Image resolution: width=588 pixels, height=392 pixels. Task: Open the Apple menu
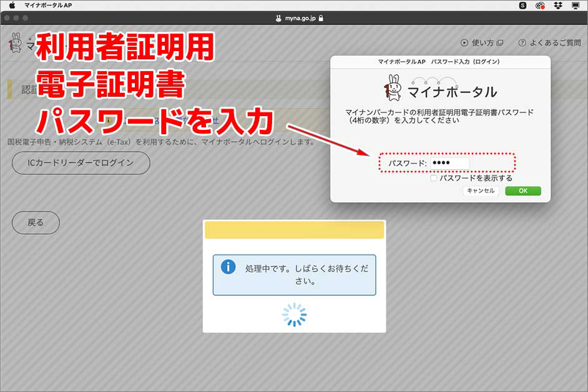click(x=12, y=4)
